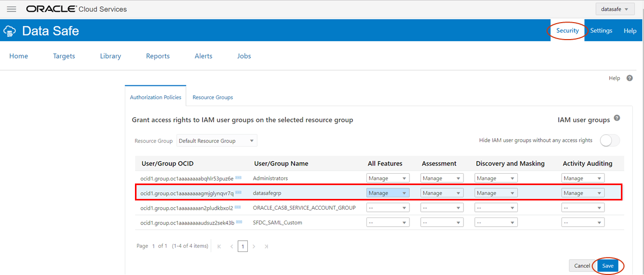Open the Alerts menu
This screenshot has width=644, height=275.
click(x=203, y=56)
